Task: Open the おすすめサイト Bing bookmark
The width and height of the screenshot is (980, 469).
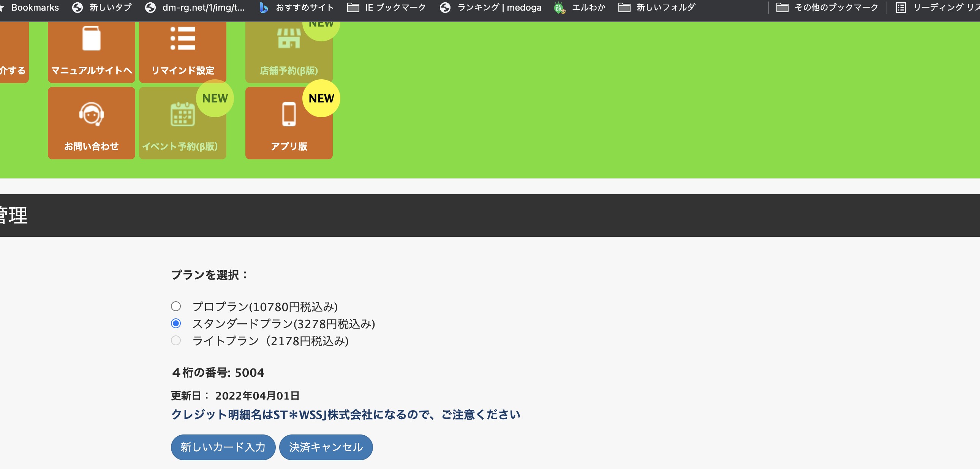Action: coord(297,8)
